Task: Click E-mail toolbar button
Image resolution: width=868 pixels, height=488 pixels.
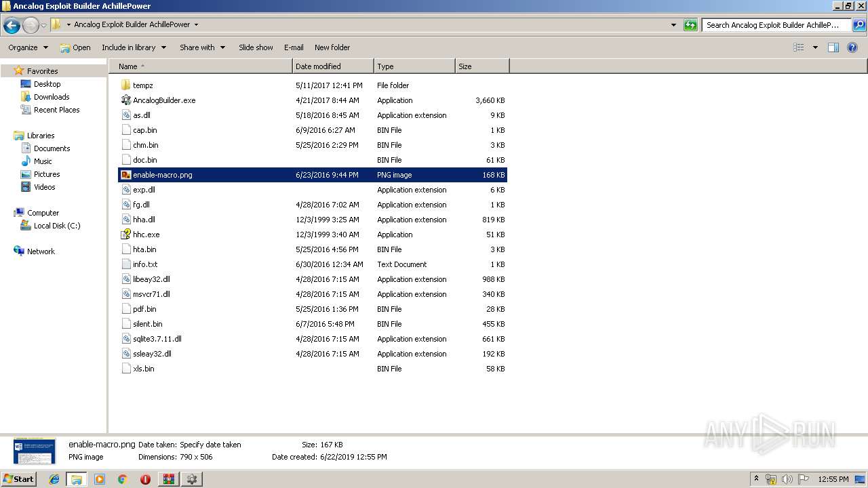Action: tap(294, 47)
